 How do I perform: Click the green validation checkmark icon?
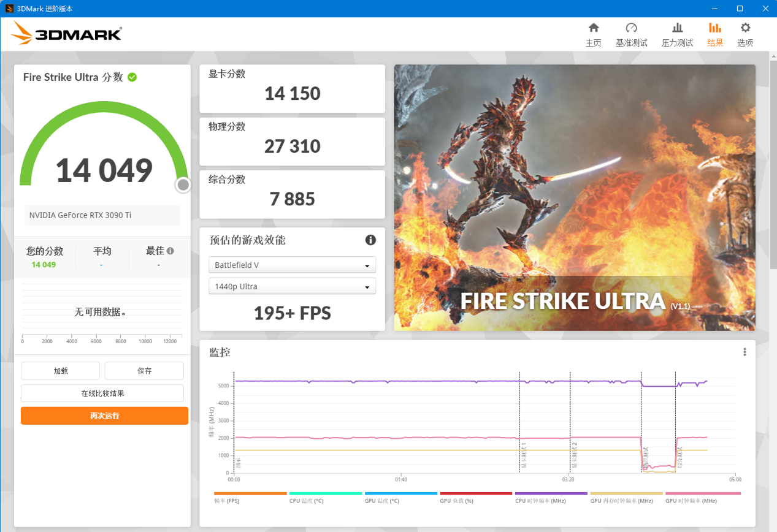132,77
